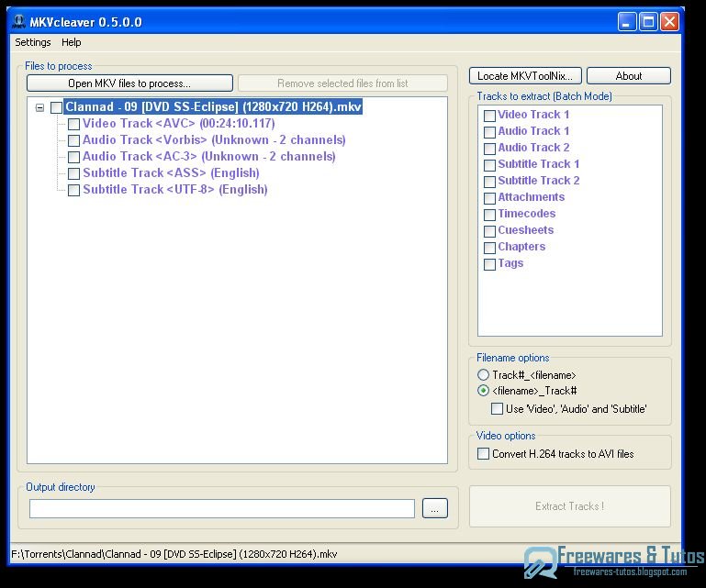Select Audio Track <AC-3> row text
This screenshot has width=706, height=588.
pos(209,157)
